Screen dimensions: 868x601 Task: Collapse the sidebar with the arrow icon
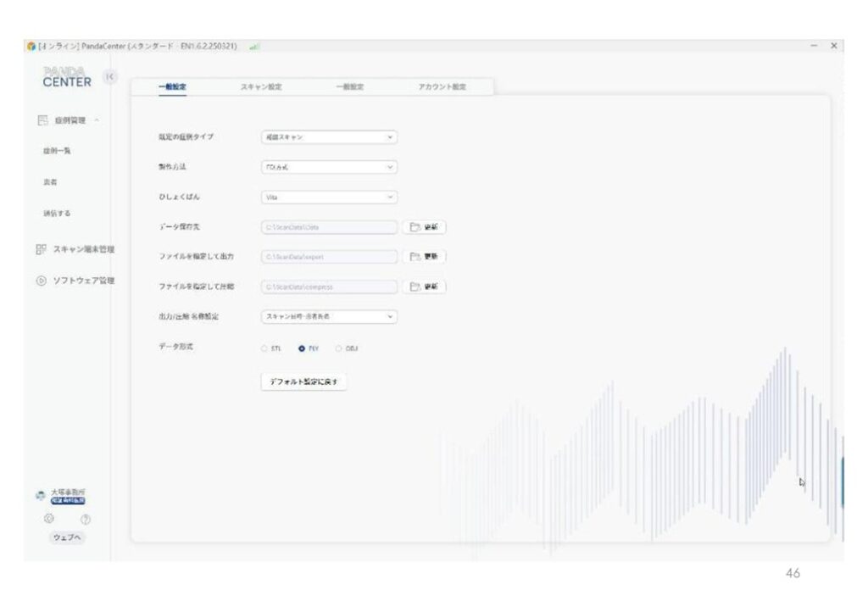click(110, 76)
